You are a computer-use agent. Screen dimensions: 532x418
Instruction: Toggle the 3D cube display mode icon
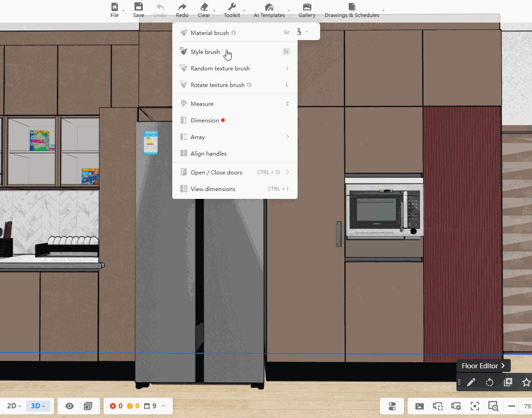point(88,406)
